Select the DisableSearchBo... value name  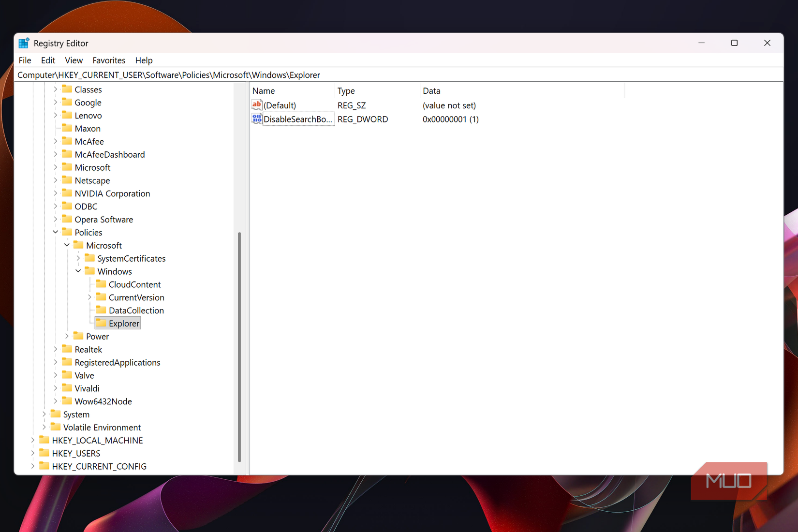coord(298,119)
